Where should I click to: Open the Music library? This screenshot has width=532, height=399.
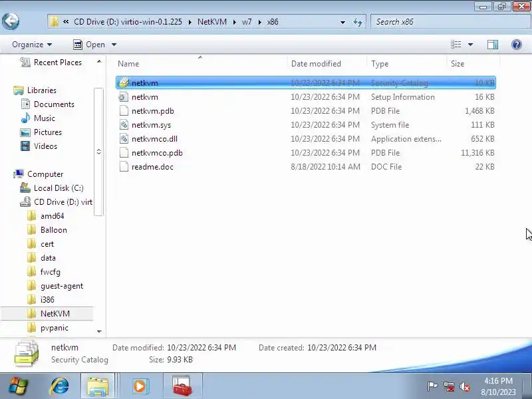45,118
